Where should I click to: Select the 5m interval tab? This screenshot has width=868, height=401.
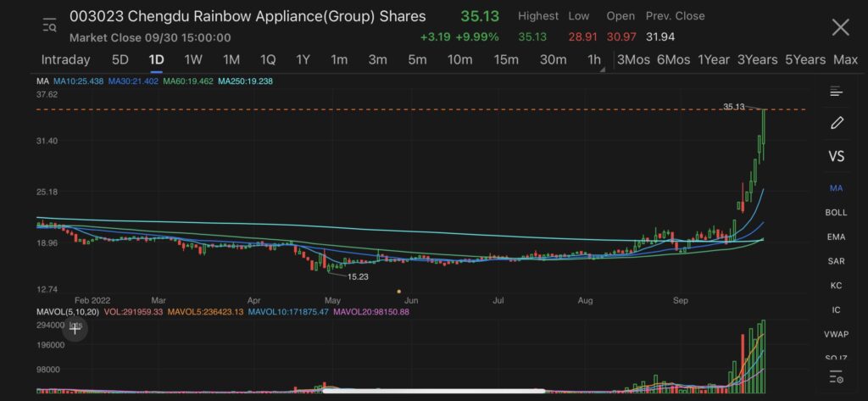tap(417, 60)
